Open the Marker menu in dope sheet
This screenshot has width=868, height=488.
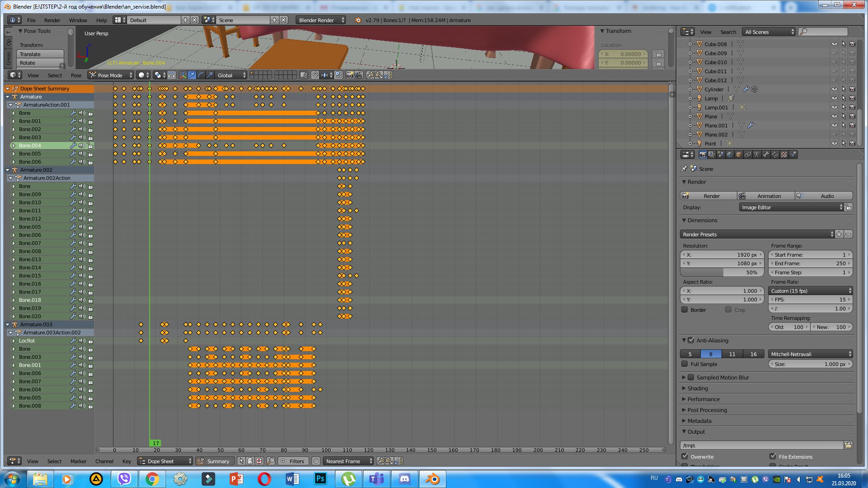click(78, 461)
